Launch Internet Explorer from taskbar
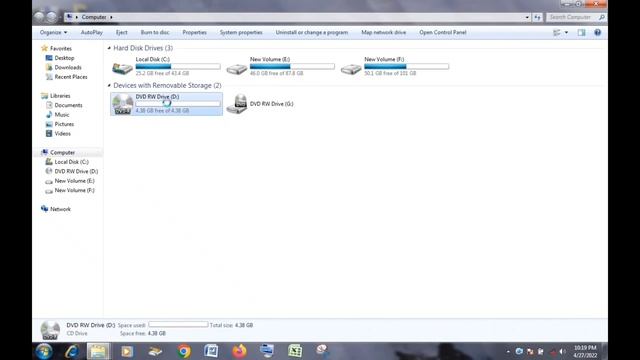The image size is (640, 360). click(72, 351)
